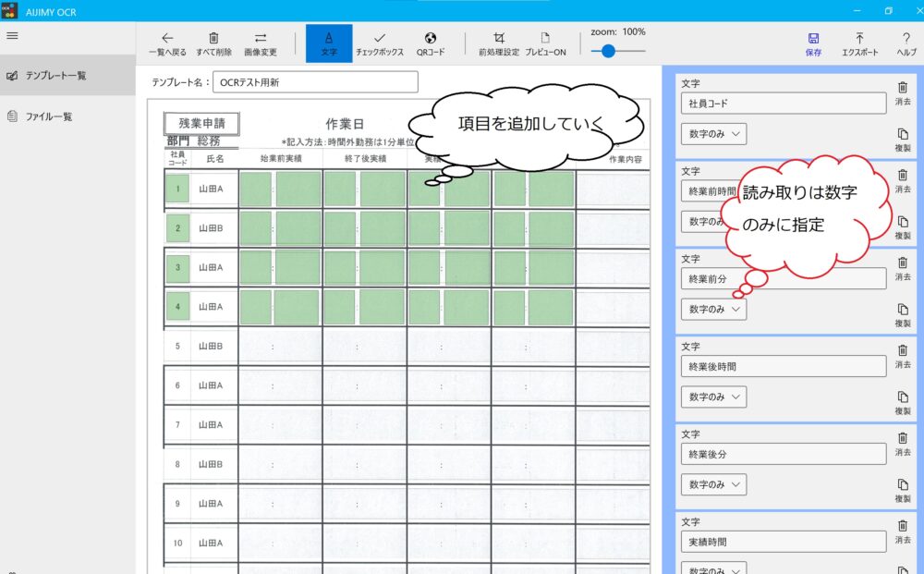Toggle the preview ON button

click(x=545, y=38)
